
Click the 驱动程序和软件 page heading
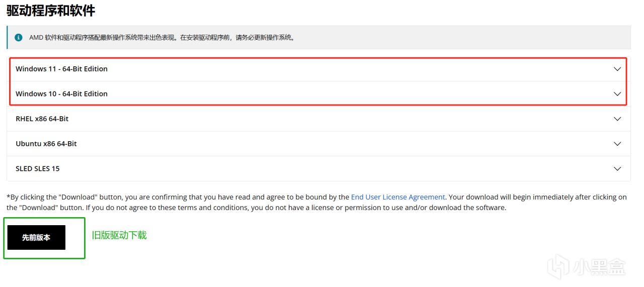click(51, 11)
